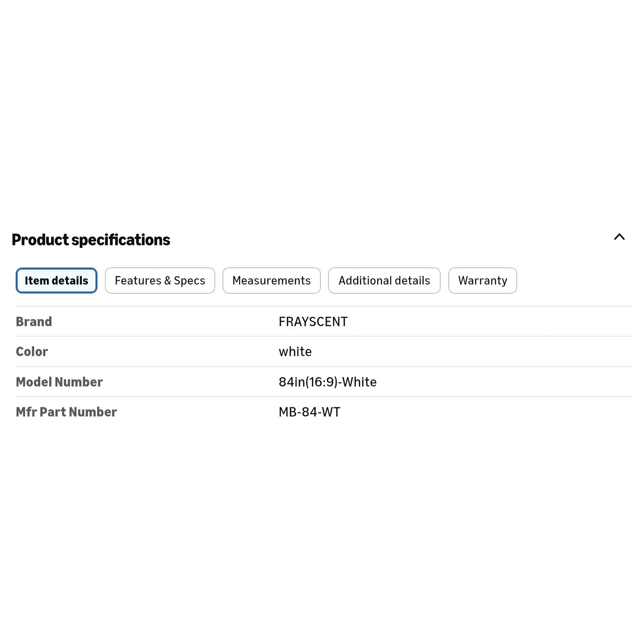Collapse the Product specifications section chevron
The image size is (644, 644).
[x=619, y=237]
